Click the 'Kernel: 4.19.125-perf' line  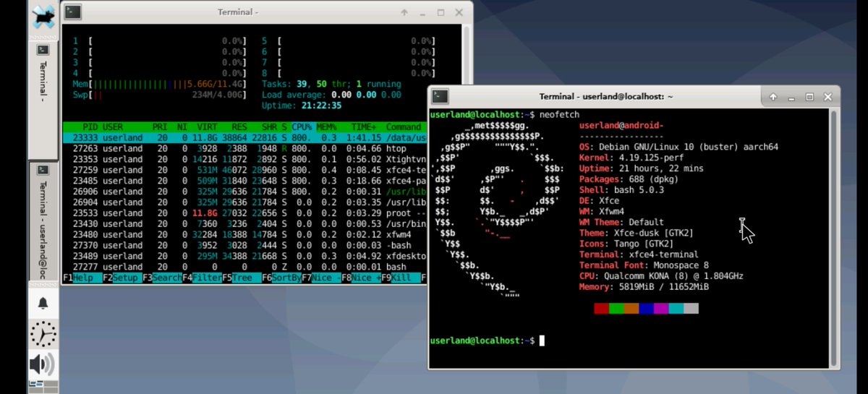(x=631, y=158)
